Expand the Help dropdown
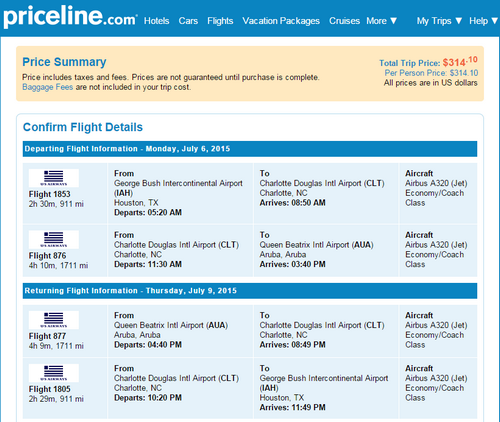 483,21
